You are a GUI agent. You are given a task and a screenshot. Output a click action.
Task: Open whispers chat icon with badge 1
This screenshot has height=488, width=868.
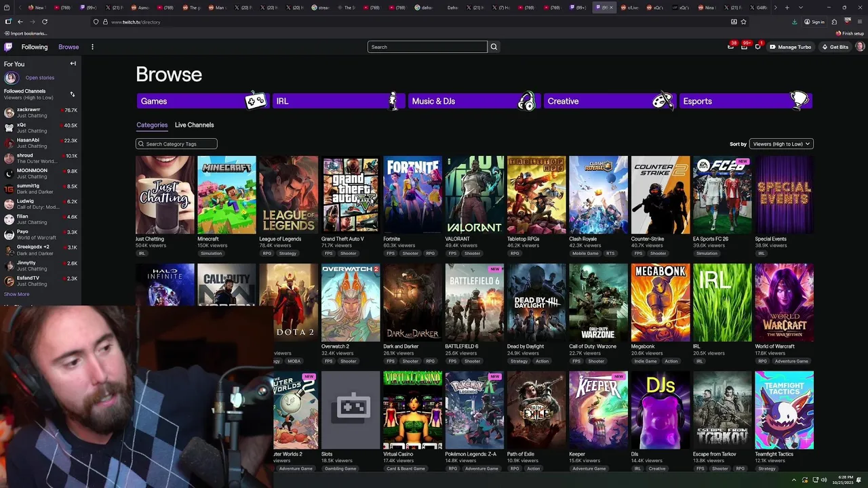pyautogui.click(x=758, y=47)
